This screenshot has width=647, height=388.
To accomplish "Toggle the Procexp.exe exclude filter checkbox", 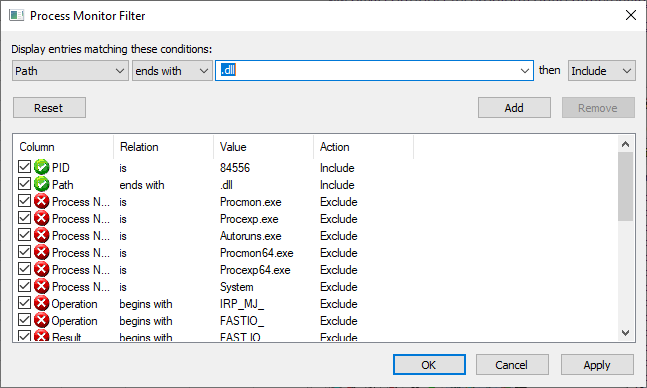I will (24, 218).
